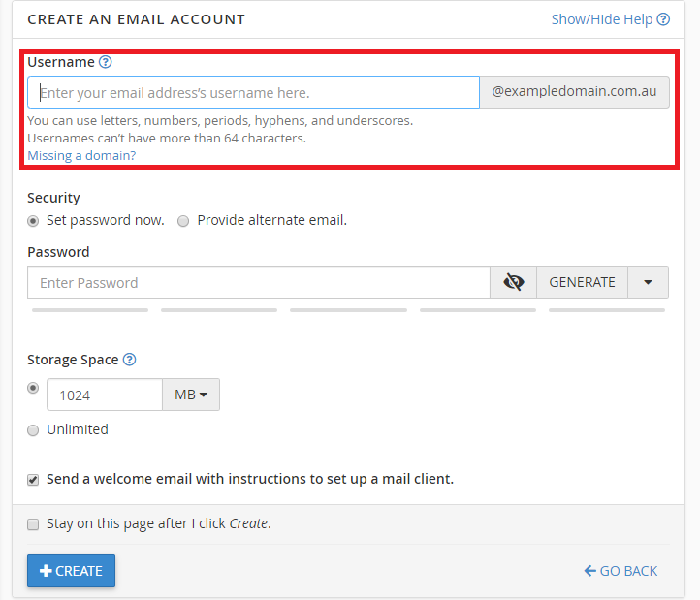The width and height of the screenshot is (700, 600).
Task: Click the @exampledomain.com.au domain label
Action: [x=574, y=93]
